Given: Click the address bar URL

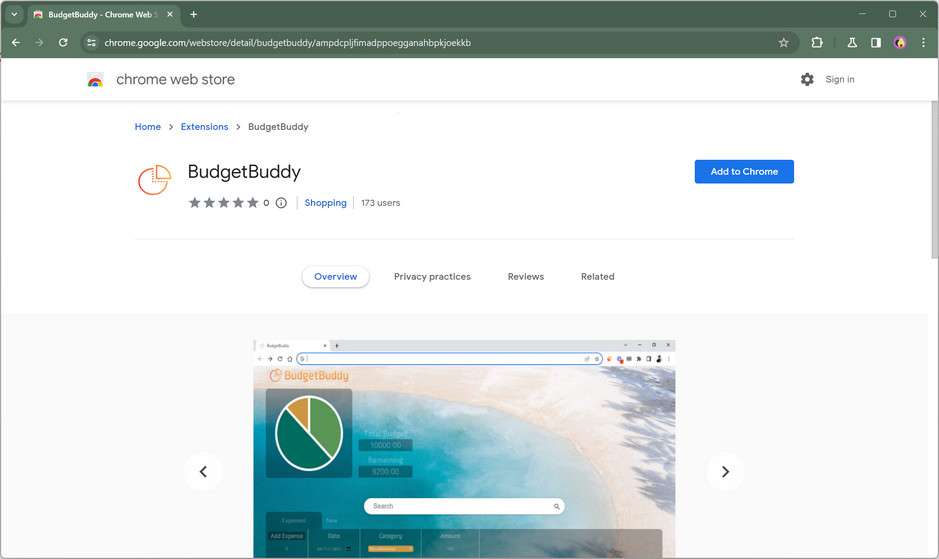Looking at the screenshot, I should 287,43.
